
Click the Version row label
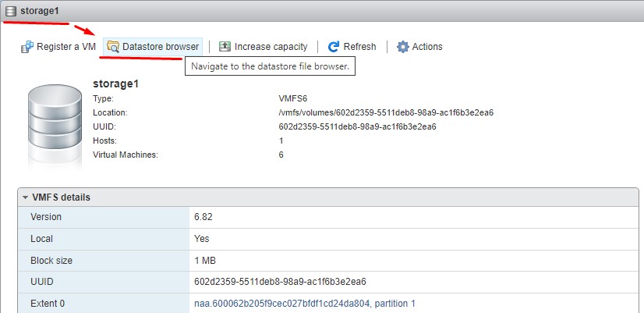click(x=46, y=217)
